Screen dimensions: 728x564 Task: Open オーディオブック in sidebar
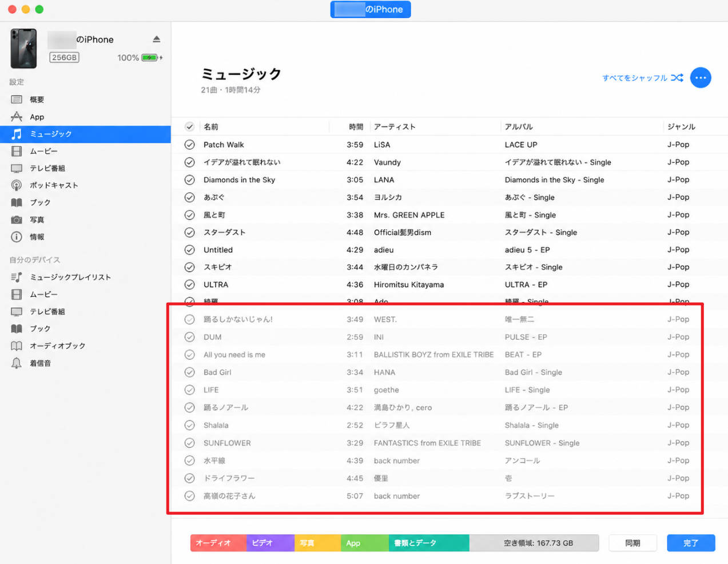coord(85,345)
